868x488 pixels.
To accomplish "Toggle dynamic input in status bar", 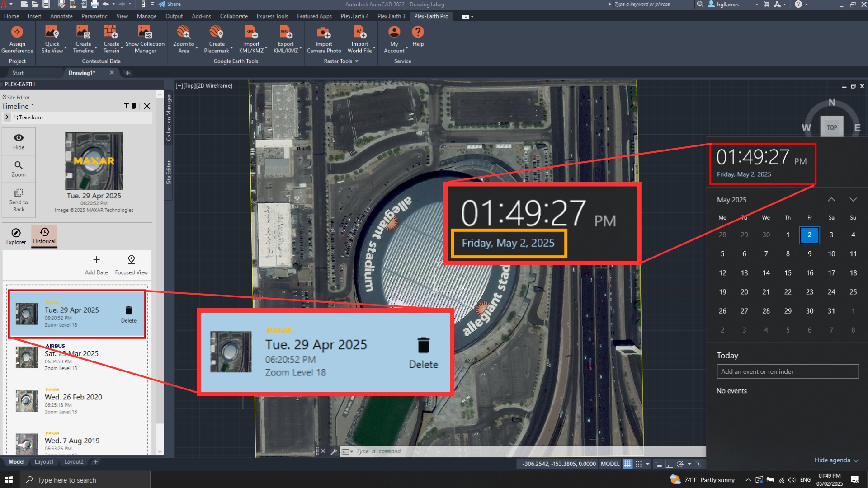I will coord(658,464).
